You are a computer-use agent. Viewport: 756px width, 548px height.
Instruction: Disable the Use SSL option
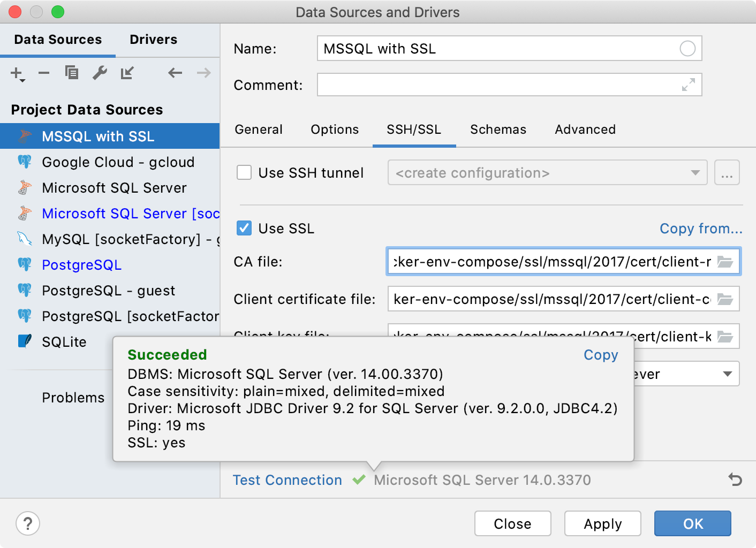(244, 228)
